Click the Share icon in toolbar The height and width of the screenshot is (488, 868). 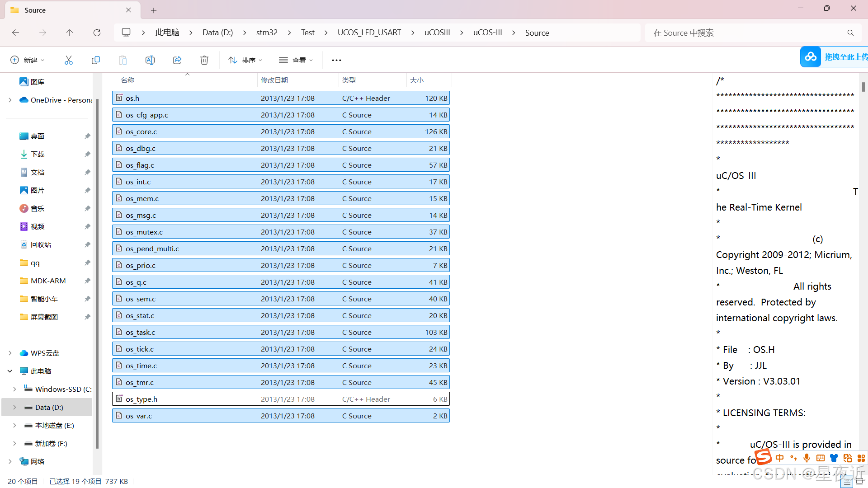click(x=177, y=60)
